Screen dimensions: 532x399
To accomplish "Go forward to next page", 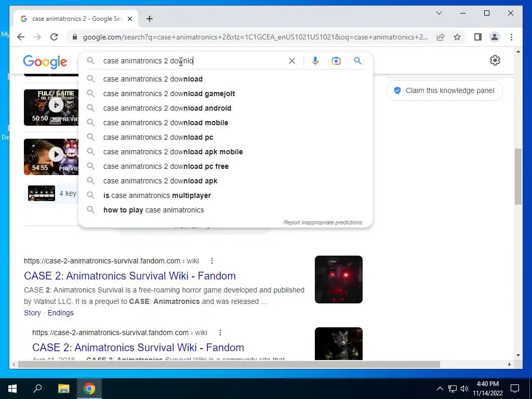I will (37, 37).
